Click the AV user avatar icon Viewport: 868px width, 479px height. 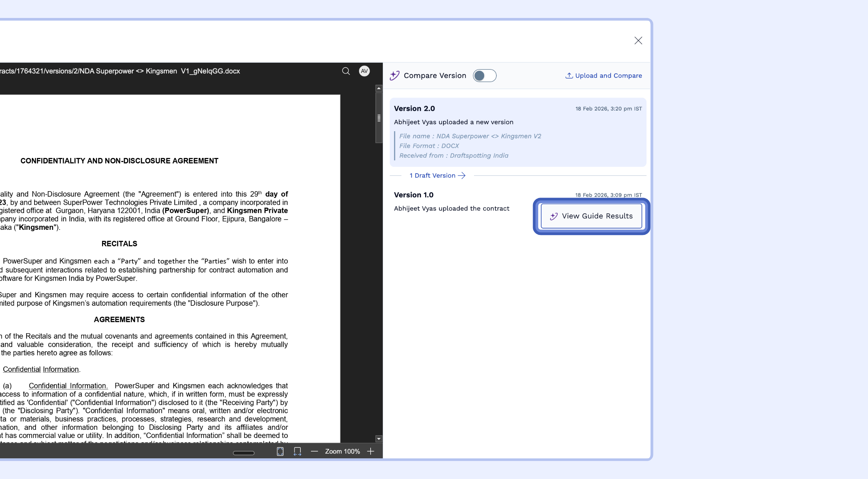364,71
